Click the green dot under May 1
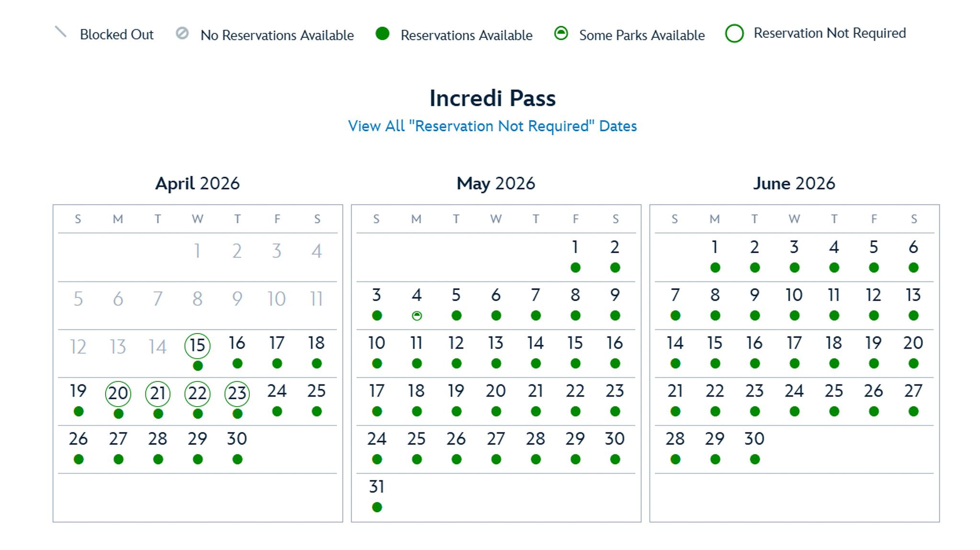980x550 pixels. pos(575,268)
